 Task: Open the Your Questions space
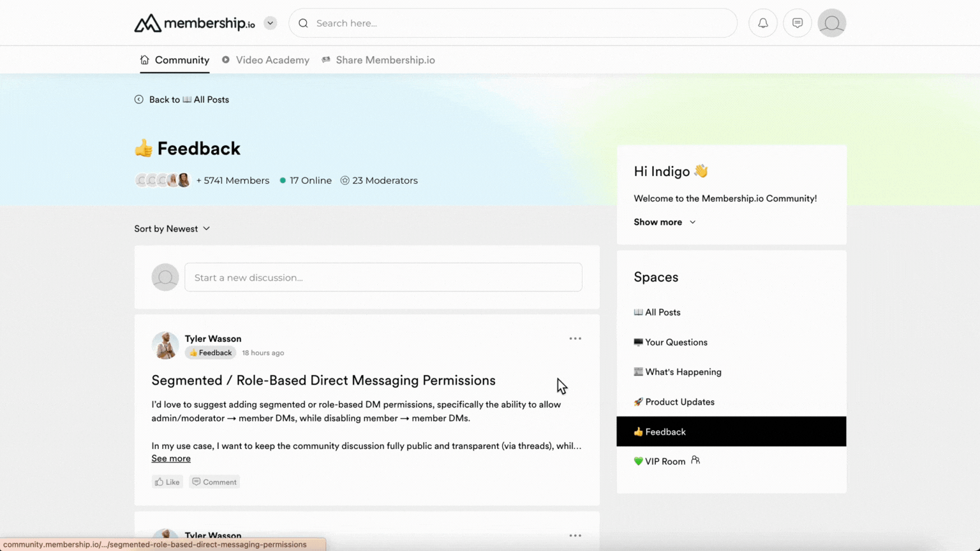click(670, 342)
